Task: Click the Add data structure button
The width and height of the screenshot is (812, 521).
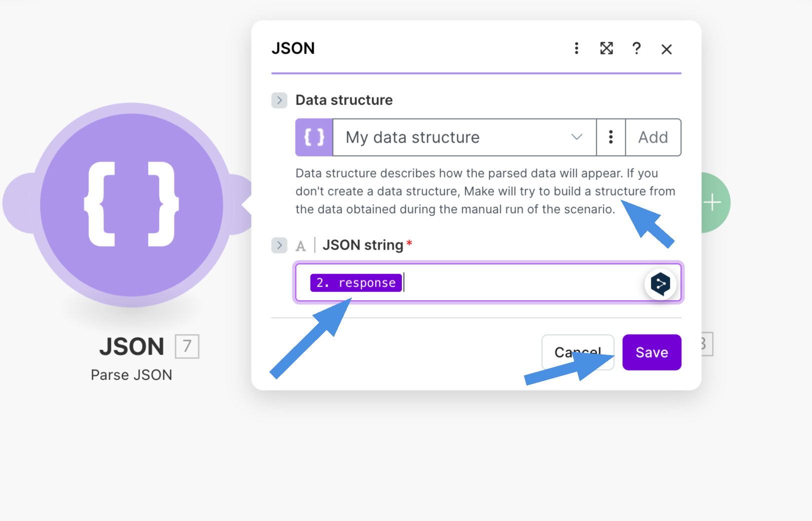Action: click(x=653, y=137)
